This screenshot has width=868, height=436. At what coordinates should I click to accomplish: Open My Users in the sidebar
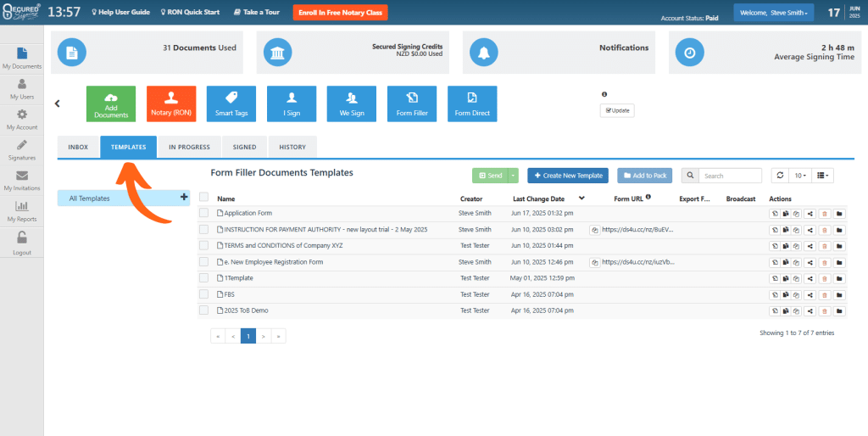21,88
